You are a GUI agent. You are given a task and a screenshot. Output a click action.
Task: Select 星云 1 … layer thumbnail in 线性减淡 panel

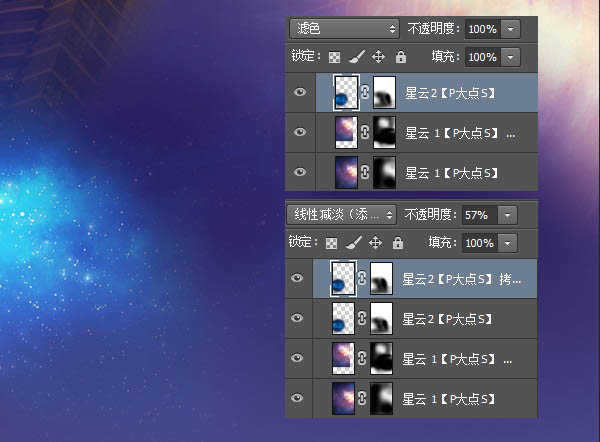(x=343, y=359)
